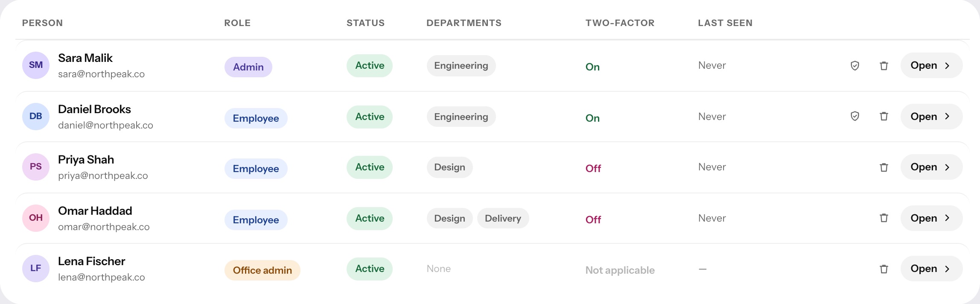Screen dimensions: 980x304
Task: Delete Daniel Brooks using the trash icon
Action: [x=884, y=116]
